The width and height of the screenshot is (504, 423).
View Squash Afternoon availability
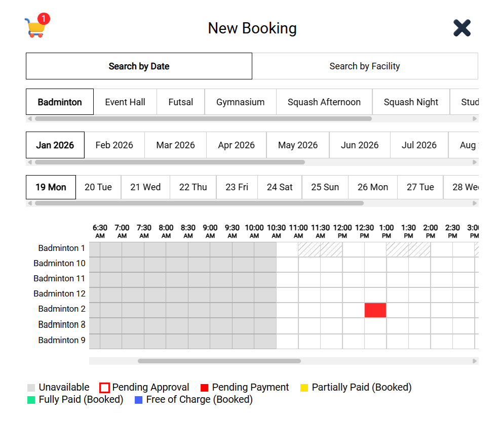pyautogui.click(x=324, y=102)
